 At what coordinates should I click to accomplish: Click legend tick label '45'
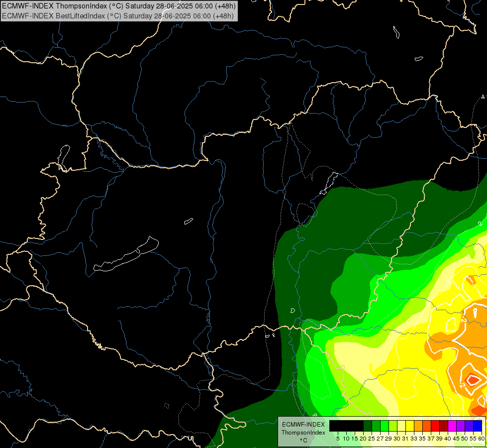click(456, 439)
